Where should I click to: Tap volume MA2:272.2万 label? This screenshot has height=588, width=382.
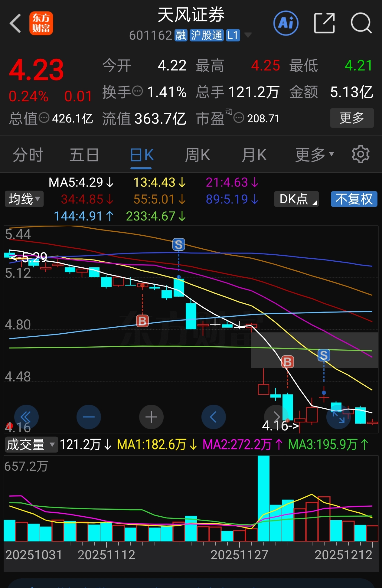coord(243,445)
